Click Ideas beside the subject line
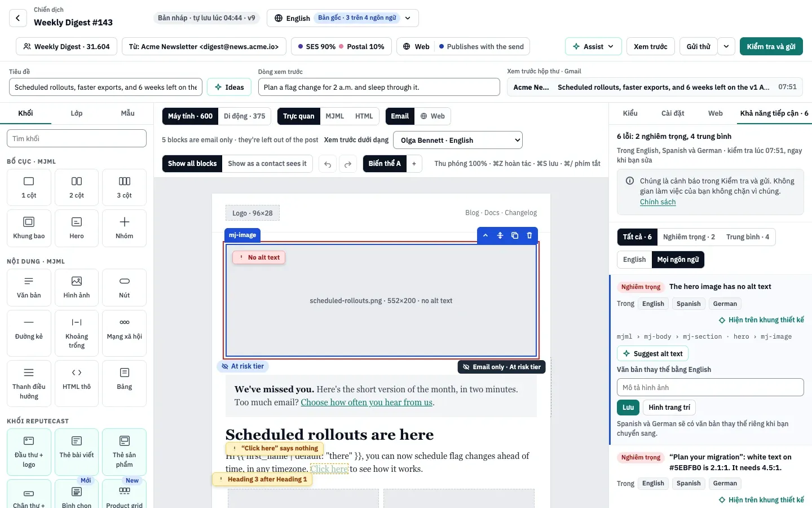Image resolution: width=812 pixels, height=508 pixels. click(230, 87)
